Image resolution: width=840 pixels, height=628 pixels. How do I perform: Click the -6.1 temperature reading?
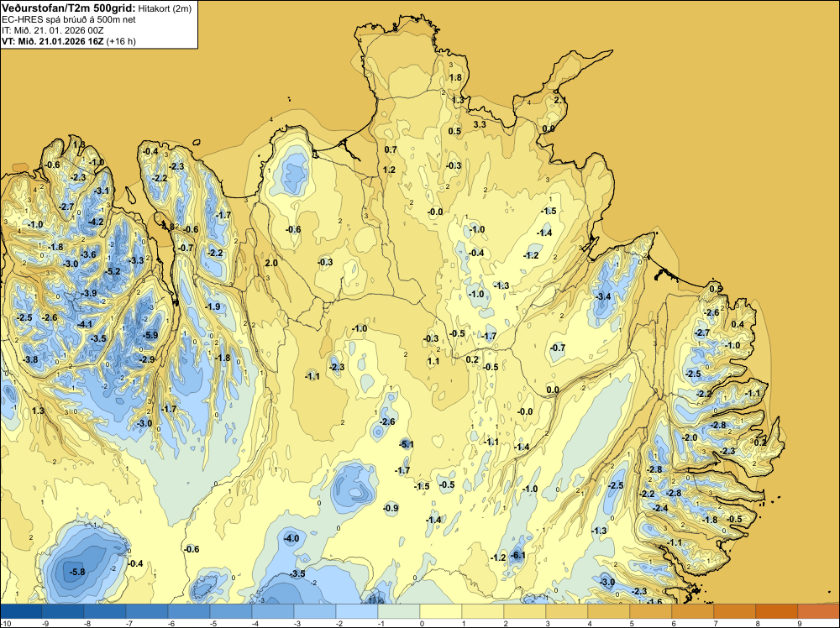pyautogui.click(x=518, y=555)
